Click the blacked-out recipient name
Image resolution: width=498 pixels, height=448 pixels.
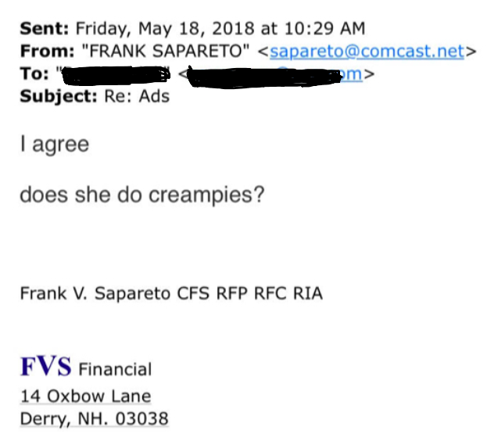coord(116,75)
